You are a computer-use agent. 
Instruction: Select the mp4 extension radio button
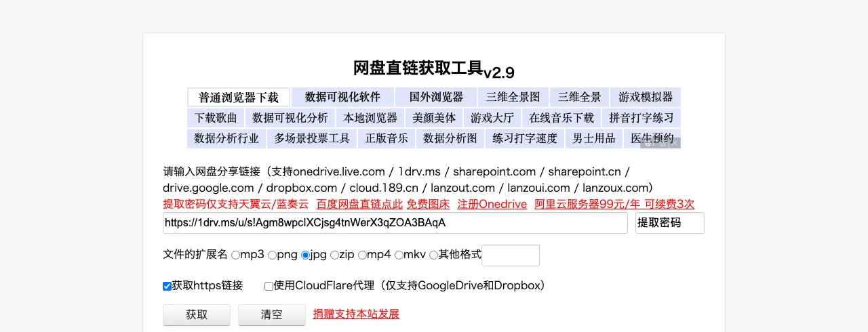tap(362, 255)
